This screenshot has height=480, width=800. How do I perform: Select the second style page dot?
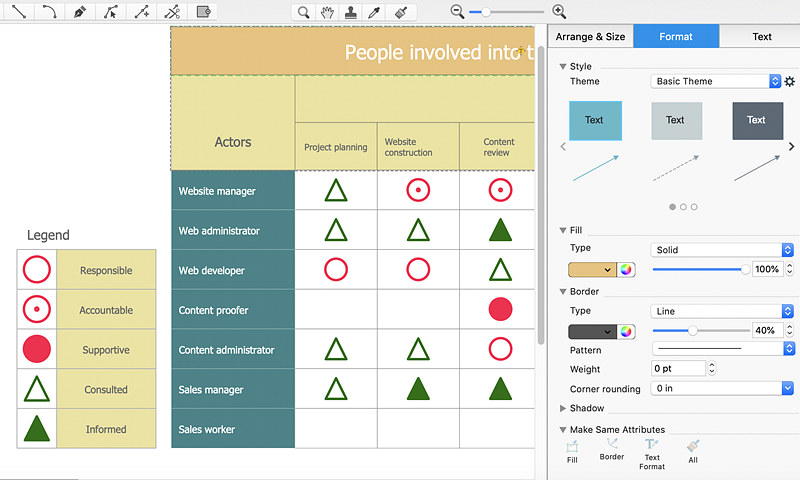[x=683, y=207]
